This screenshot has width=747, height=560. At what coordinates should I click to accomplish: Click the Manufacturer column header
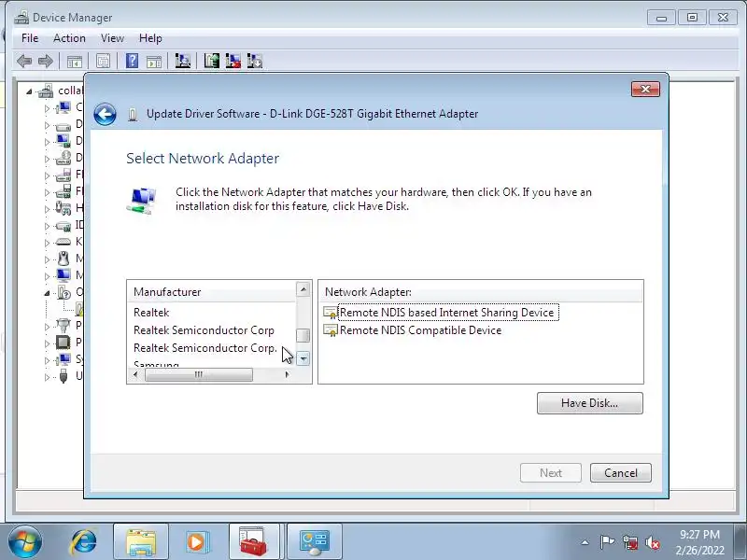[211, 292]
